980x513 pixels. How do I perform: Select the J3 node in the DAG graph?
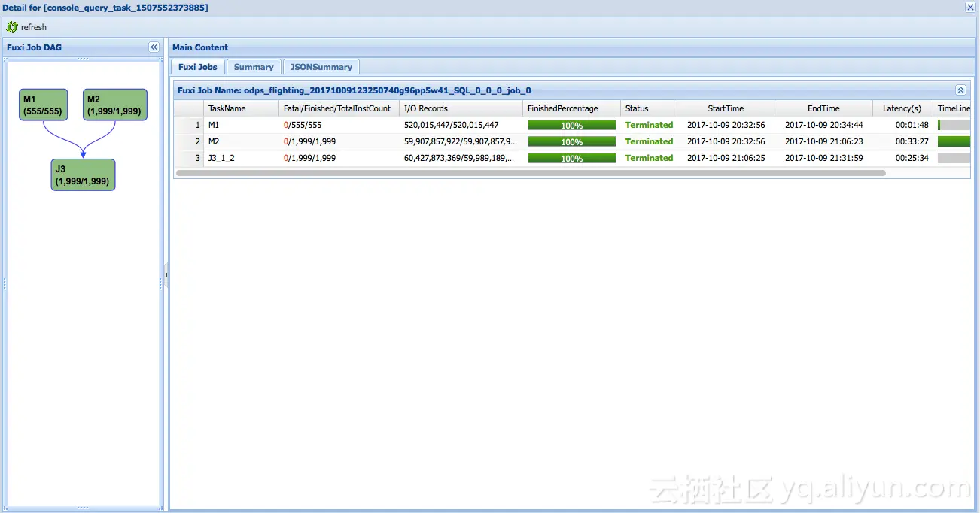click(x=82, y=175)
